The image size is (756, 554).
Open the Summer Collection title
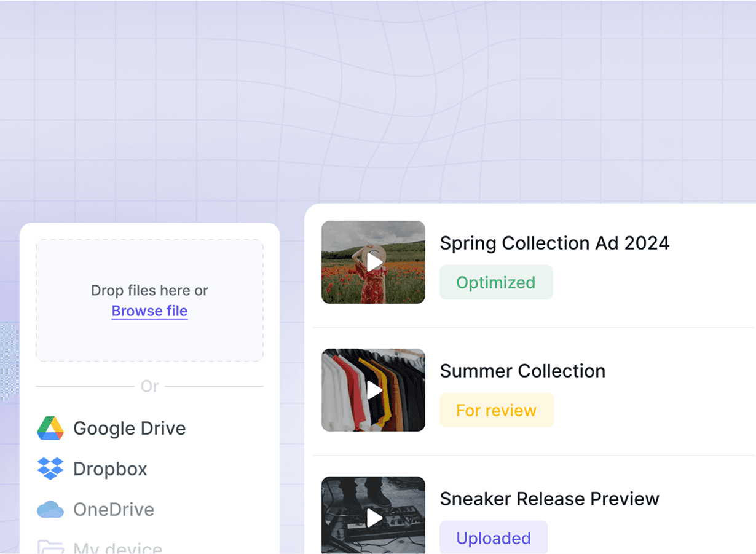point(522,371)
